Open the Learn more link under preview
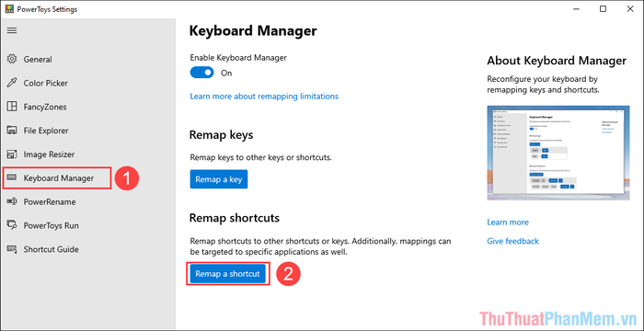Viewport: 644px width, 331px height. pyautogui.click(x=508, y=223)
